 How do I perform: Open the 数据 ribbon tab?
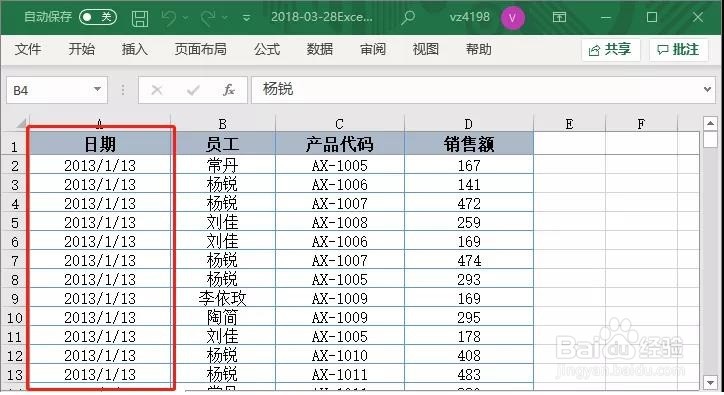click(320, 49)
